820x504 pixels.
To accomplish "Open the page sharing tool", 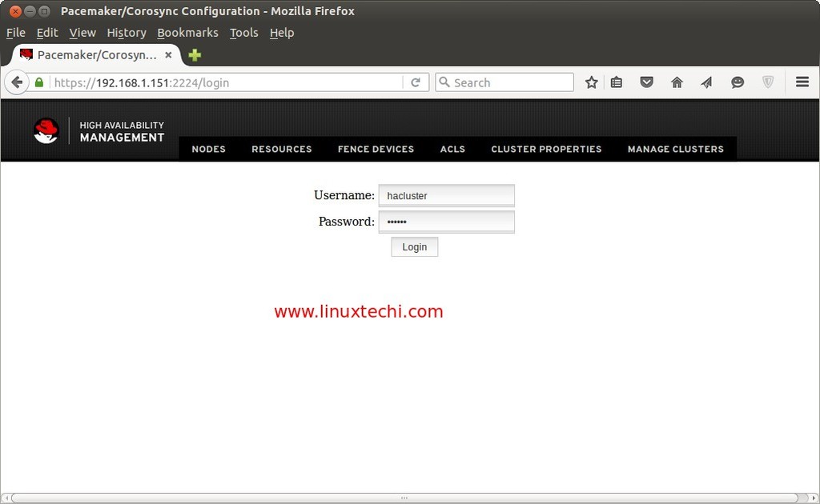I will (705, 82).
